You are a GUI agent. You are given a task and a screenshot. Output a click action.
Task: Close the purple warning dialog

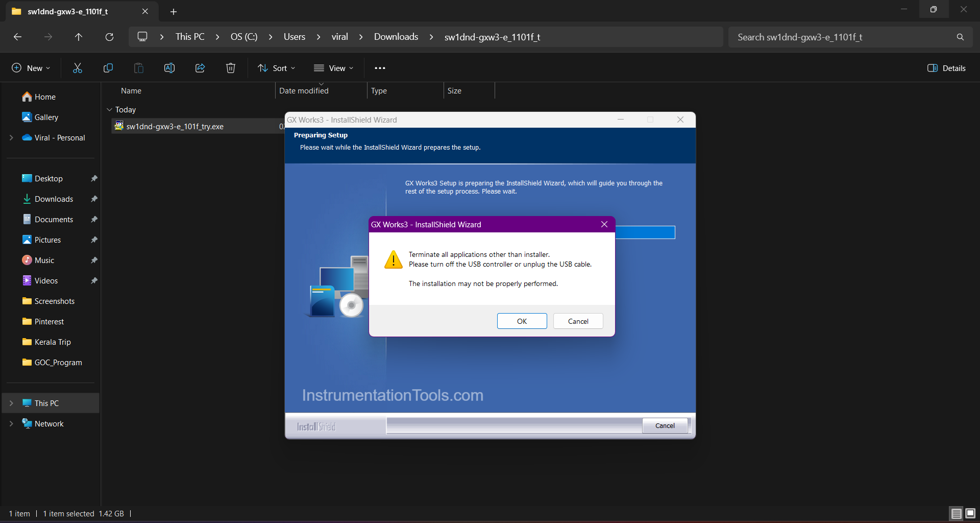[604, 224]
